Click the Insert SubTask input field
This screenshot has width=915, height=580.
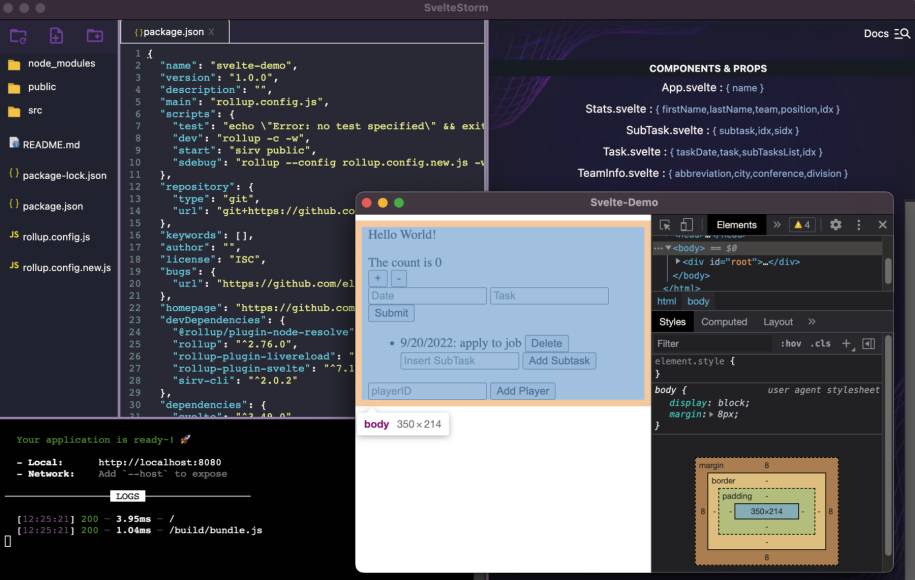tap(459, 361)
